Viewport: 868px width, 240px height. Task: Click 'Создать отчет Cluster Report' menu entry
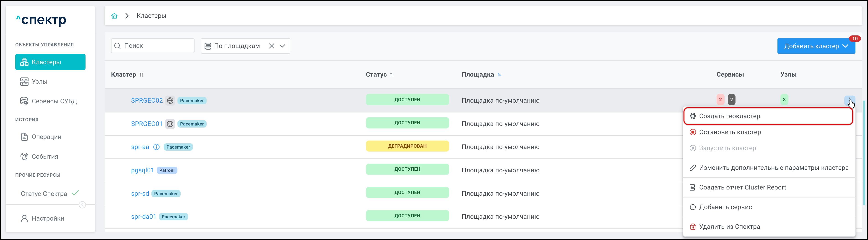tap(742, 188)
